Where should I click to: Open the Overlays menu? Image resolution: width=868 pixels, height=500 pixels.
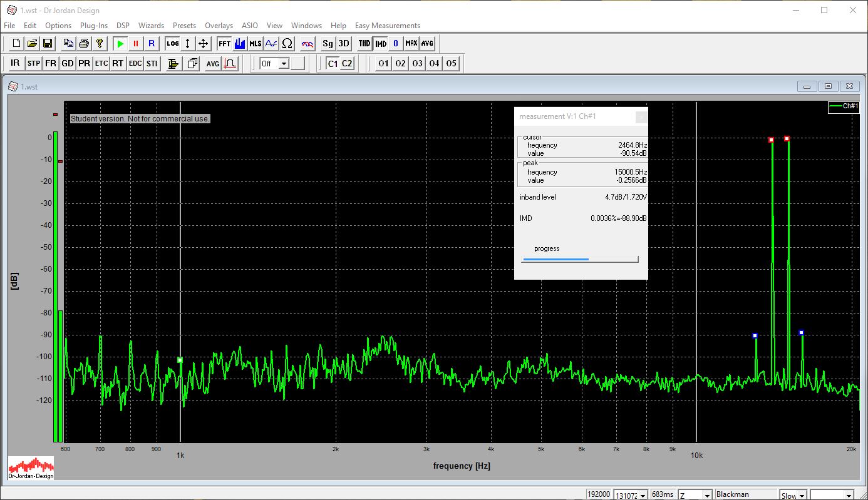(219, 26)
